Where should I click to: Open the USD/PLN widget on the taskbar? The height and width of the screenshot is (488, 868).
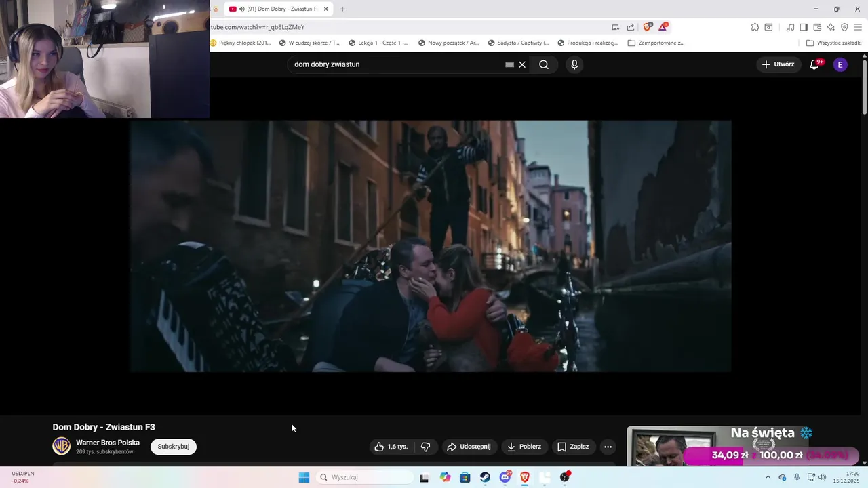pyautogui.click(x=23, y=477)
